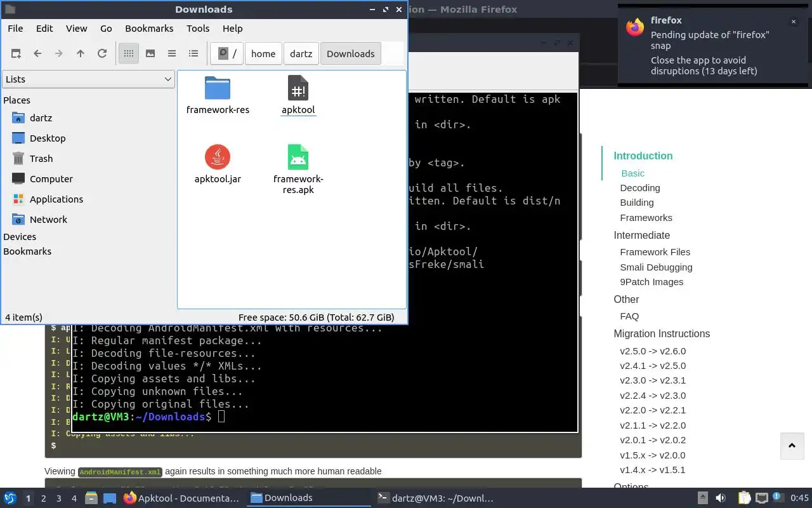Select the framework-res.apk Android file icon

(298, 157)
